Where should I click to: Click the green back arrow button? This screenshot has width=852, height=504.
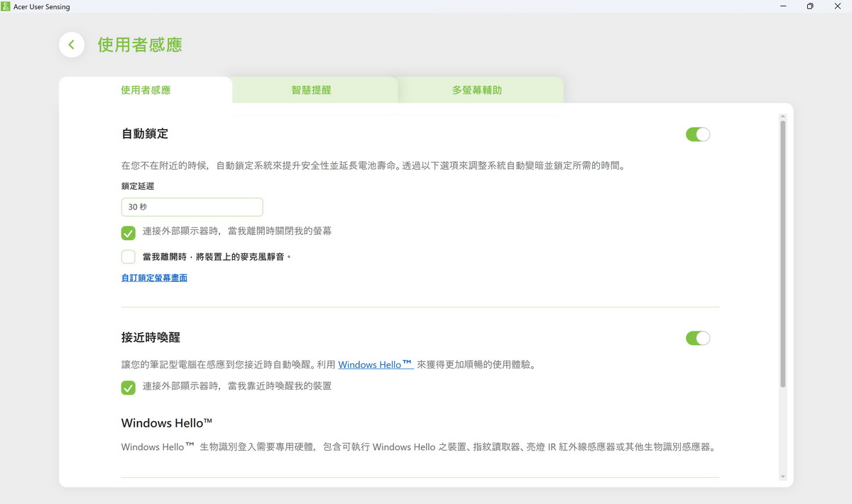click(71, 45)
